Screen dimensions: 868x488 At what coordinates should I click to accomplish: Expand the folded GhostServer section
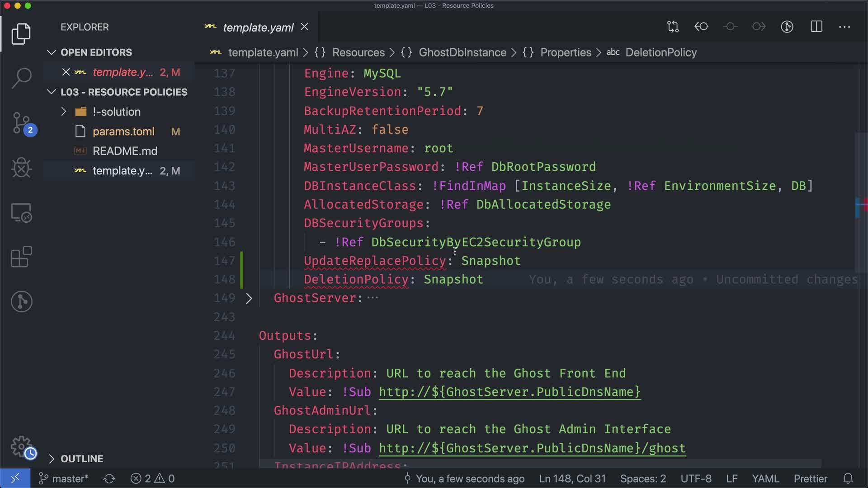[249, 298]
